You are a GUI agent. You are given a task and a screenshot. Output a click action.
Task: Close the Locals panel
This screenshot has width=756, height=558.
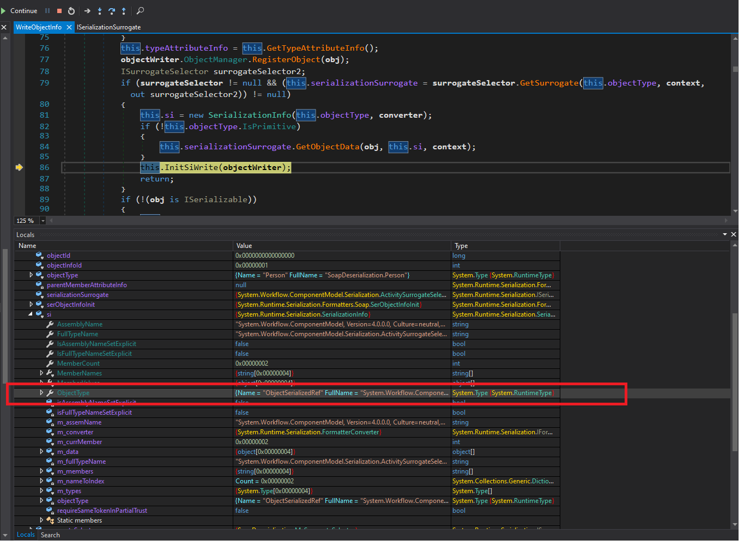pos(734,234)
